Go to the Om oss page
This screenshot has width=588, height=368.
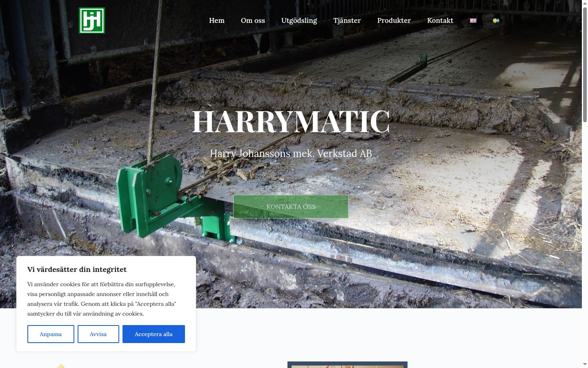click(253, 20)
